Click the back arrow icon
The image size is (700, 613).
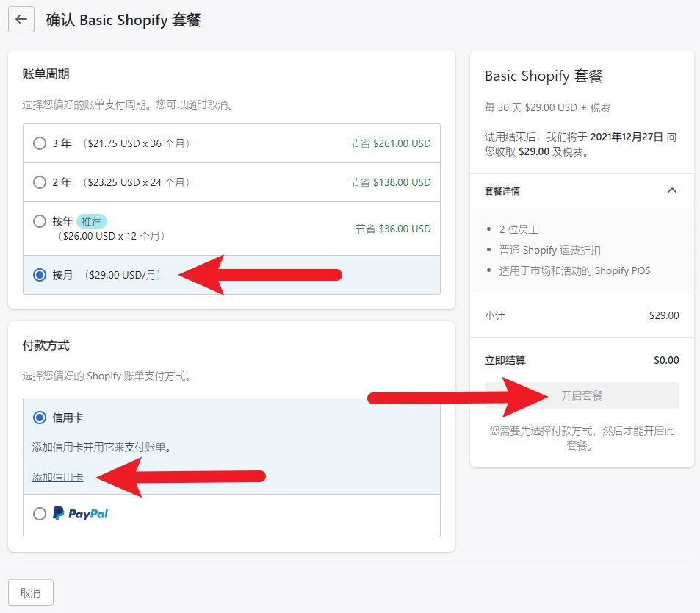(x=21, y=19)
